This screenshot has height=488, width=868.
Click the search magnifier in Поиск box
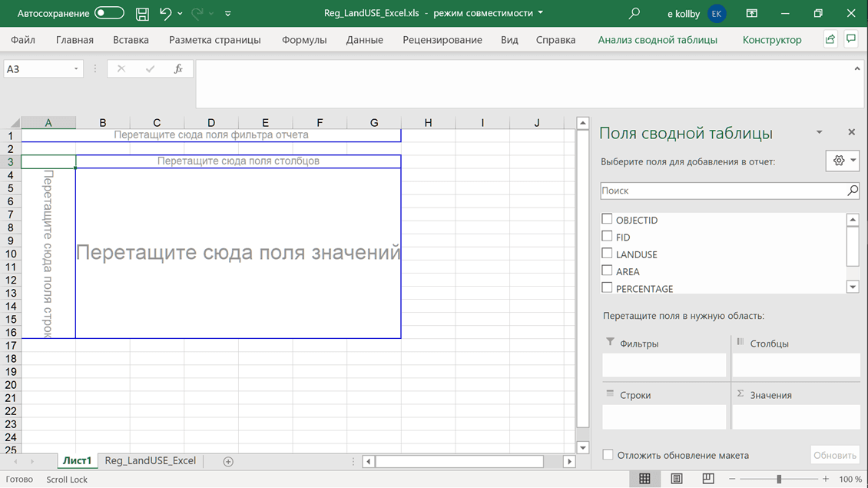click(x=853, y=191)
